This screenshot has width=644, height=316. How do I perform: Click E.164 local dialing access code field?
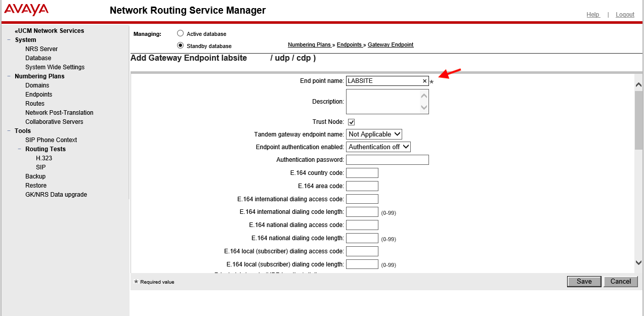[362, 251]
